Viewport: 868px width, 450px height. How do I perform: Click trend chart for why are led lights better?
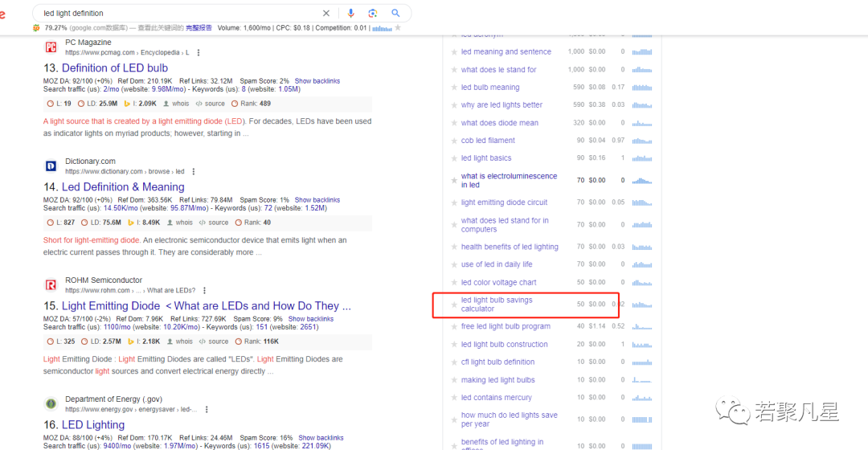coord(642,104)
